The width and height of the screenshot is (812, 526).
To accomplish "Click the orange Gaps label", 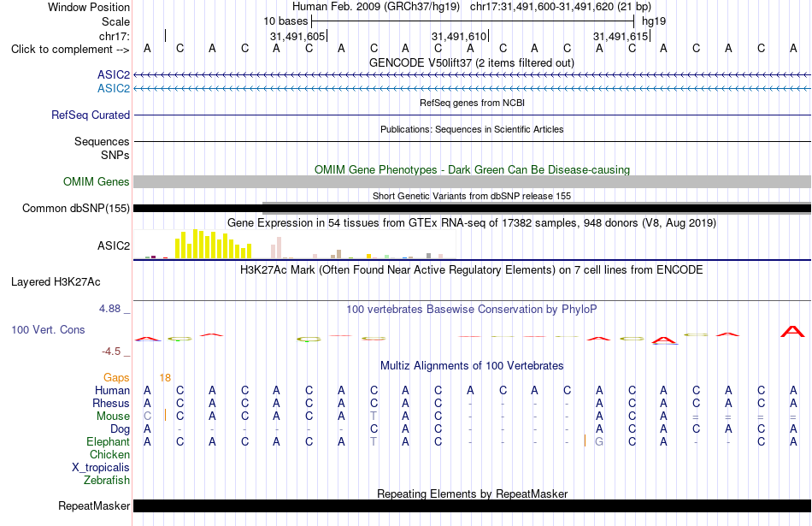I will click(116, 378).
